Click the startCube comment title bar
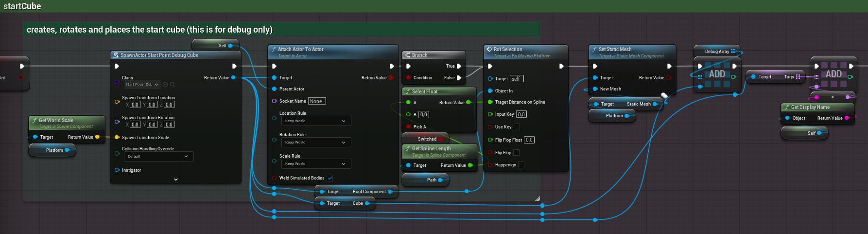This screenshot has width=868, height=234. pyautogui.click(x=22, y=6)
